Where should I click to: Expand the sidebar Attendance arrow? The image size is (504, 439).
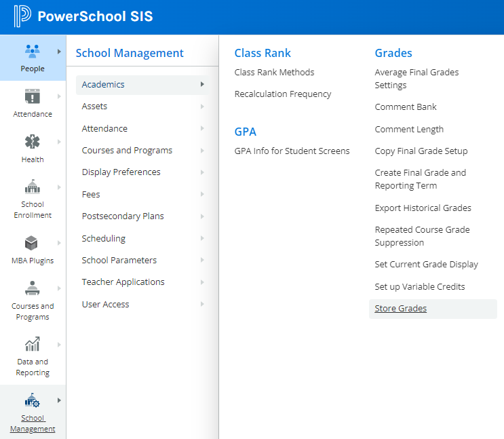(59, 96)
